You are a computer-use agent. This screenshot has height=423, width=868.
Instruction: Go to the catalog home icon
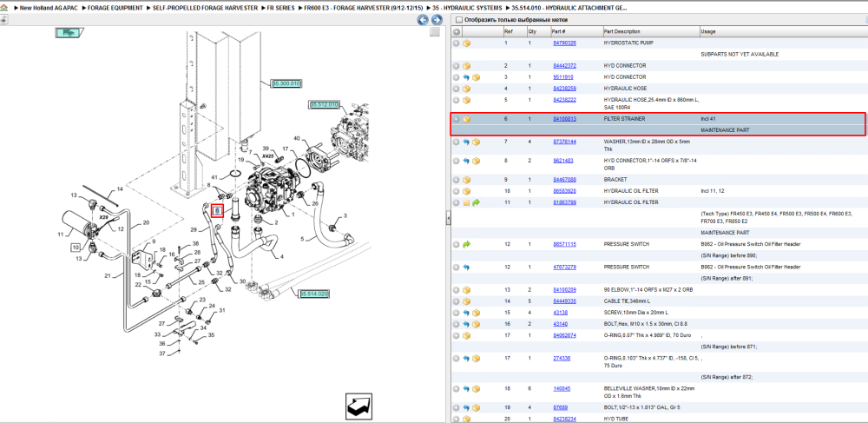pyautogui.click(x=3, y=9)
